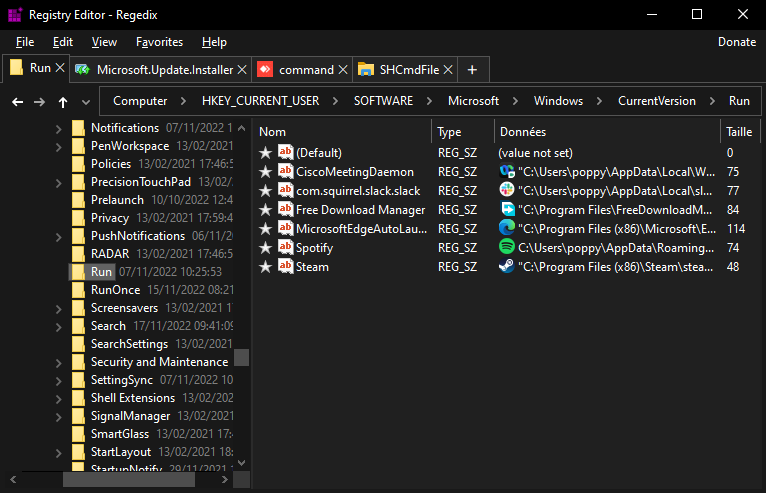Navigate to Microsoft in breadcrumb path
This screenshot has height=493, width=766.
click(473, 101)
